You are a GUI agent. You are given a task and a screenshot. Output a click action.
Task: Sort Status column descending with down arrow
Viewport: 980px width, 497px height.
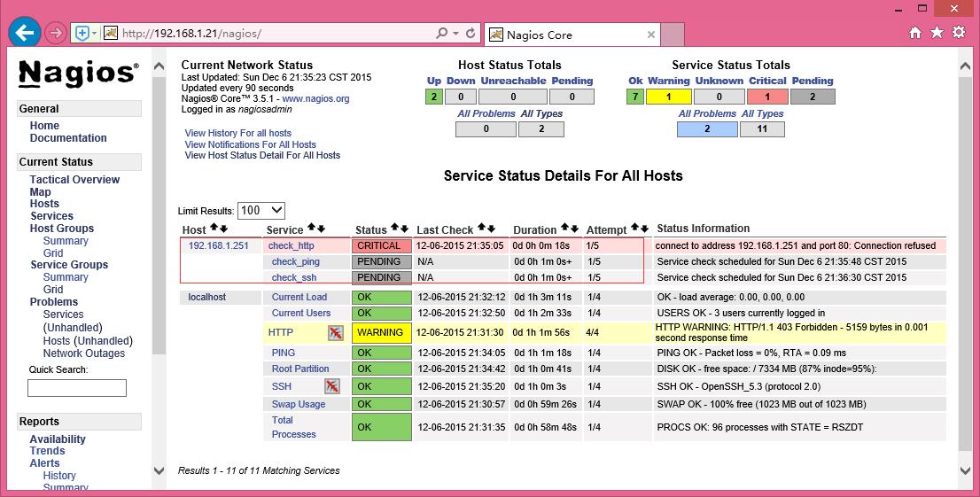coord(404,229)
